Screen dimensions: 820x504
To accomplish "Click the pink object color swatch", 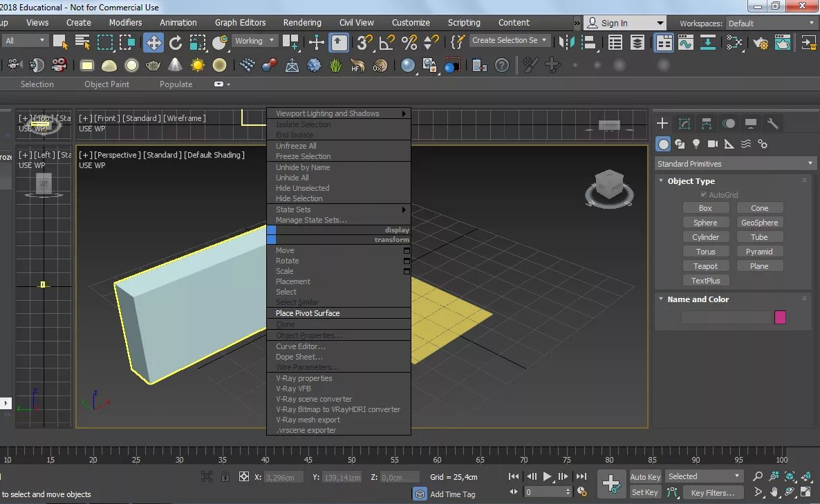I will (780, 317).
